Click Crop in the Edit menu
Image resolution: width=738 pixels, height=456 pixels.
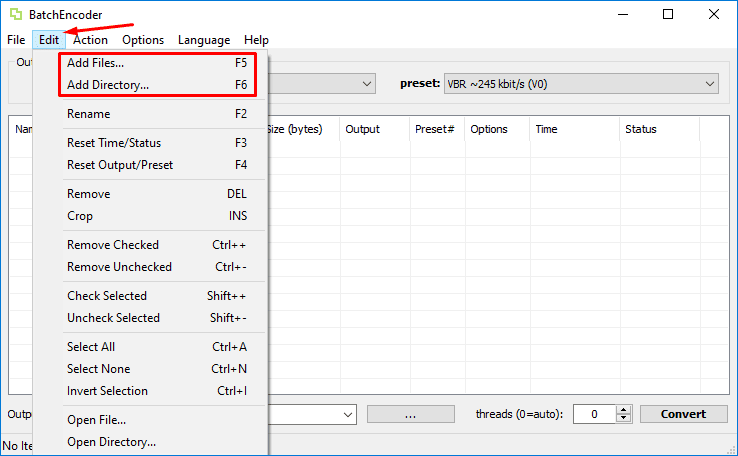[x=157, y=216]
